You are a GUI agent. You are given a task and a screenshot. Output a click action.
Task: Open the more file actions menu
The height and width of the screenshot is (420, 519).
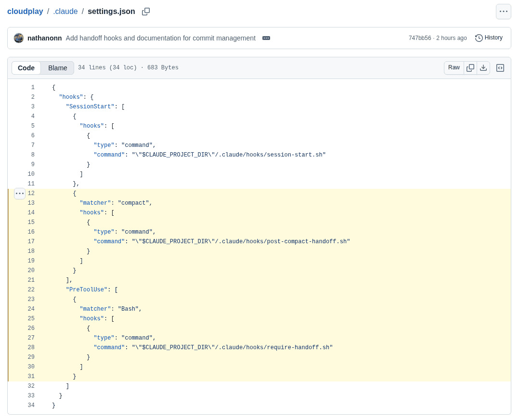pos(503,12)
